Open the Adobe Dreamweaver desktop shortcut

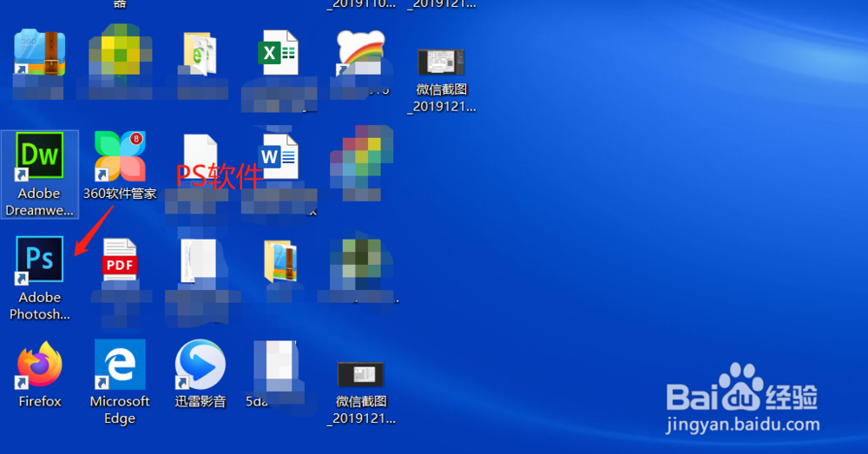click(x=39, y=156)
